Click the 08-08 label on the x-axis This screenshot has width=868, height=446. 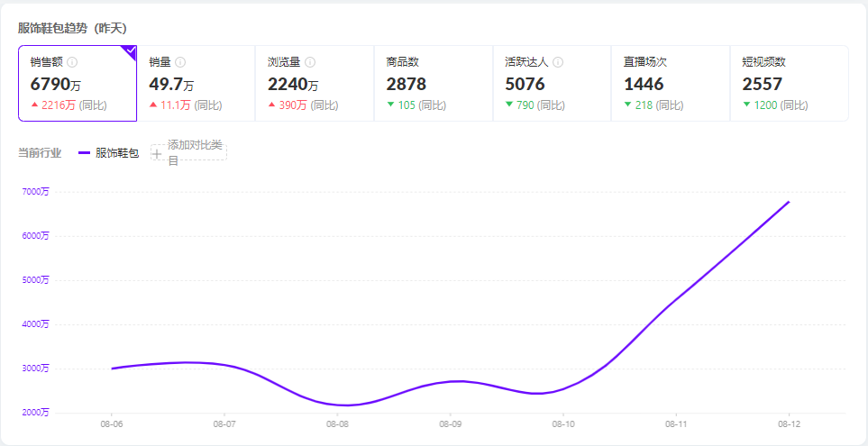pos(337,423)
